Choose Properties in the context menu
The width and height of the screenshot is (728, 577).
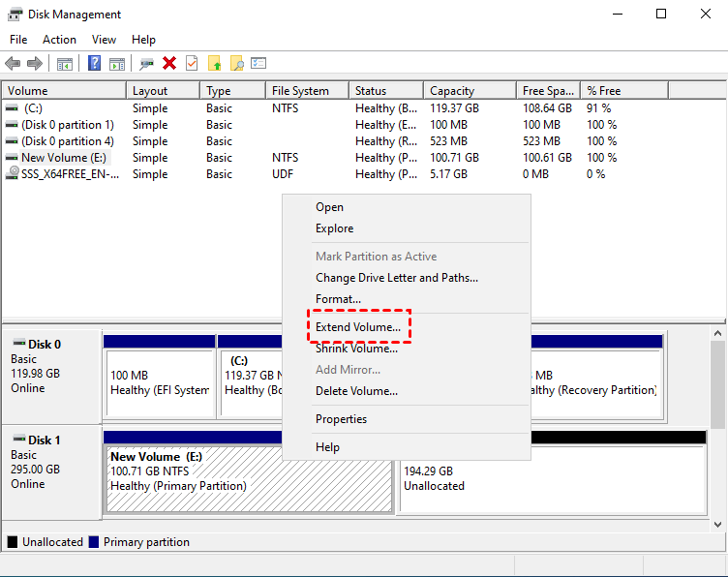click(x=407, y=418)
